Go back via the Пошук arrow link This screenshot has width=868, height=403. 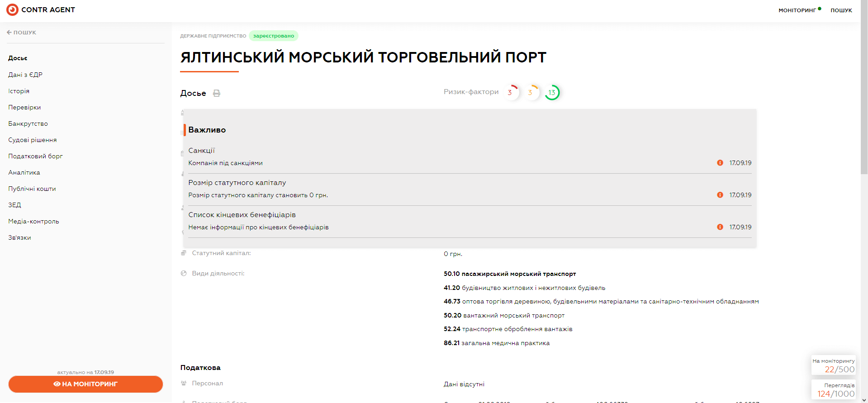pyautogui.click(x=21, y=32)
